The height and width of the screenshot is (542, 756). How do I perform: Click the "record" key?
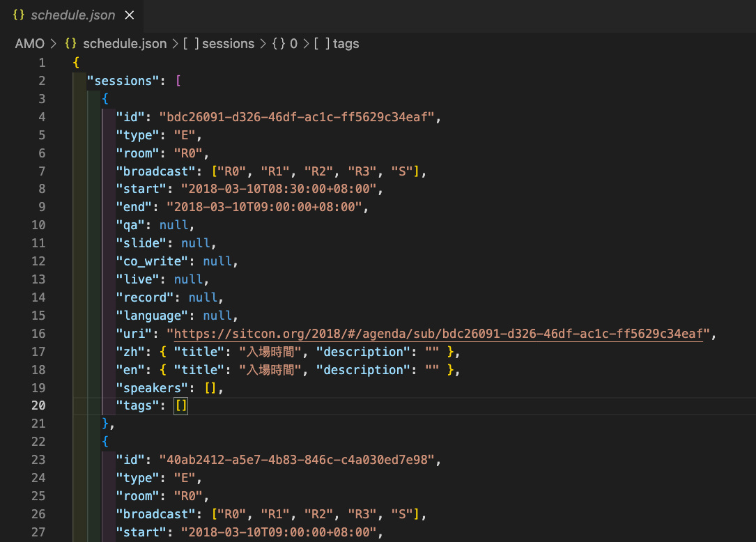point(145,297)
